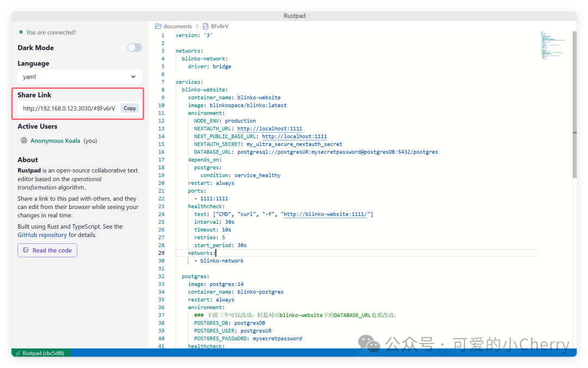
Task: Click the image: postgres:14 line
Action: pos(216,284)
